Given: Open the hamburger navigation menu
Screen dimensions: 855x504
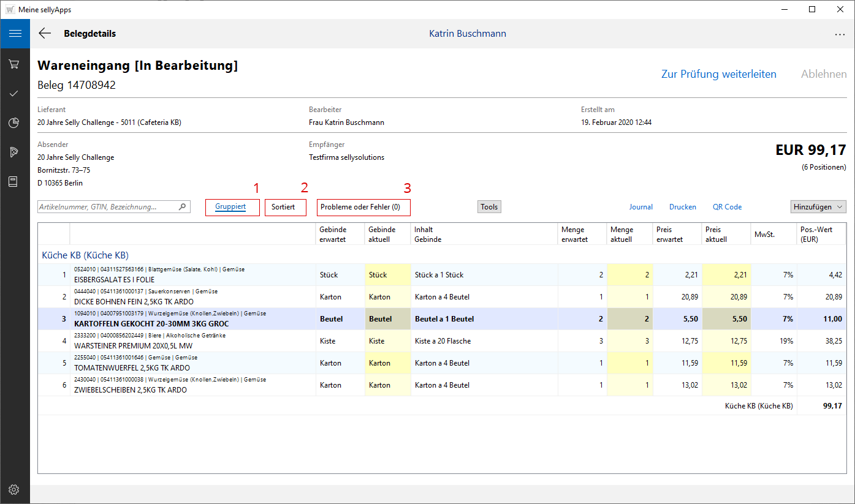Looking at the screenshot, I should (15, 34).
